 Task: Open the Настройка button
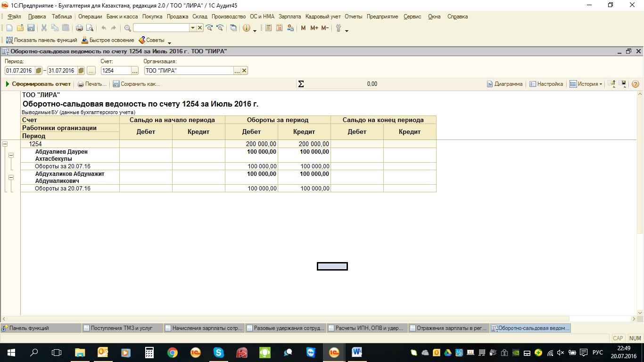point(546,84)
